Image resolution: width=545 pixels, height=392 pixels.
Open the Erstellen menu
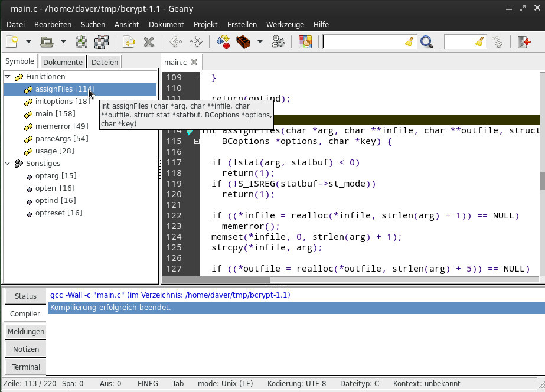(242, 24)
